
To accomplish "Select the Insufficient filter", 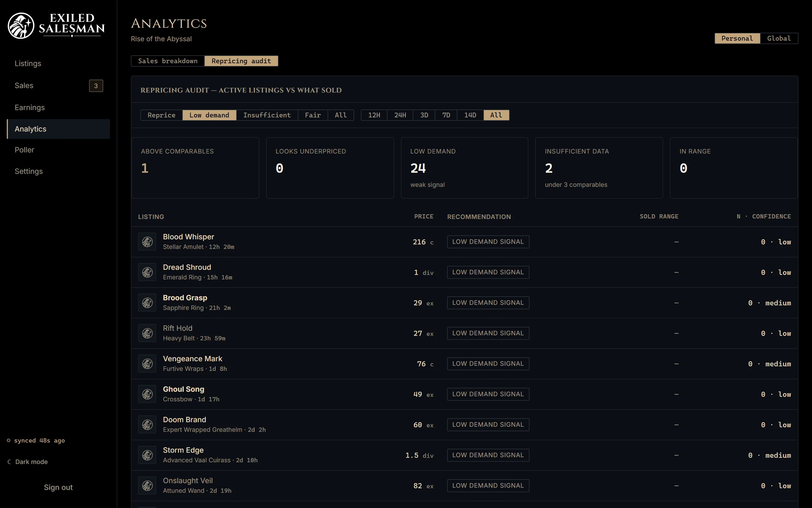I will [267, 115].
